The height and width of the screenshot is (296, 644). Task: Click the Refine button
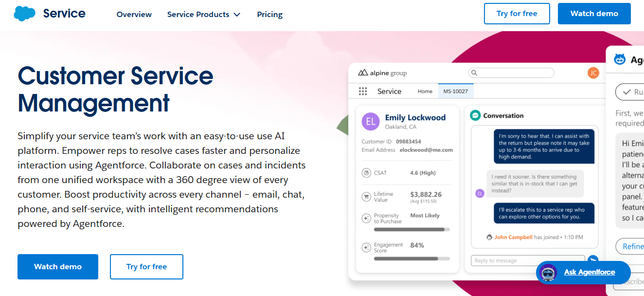tap(633, 246)
